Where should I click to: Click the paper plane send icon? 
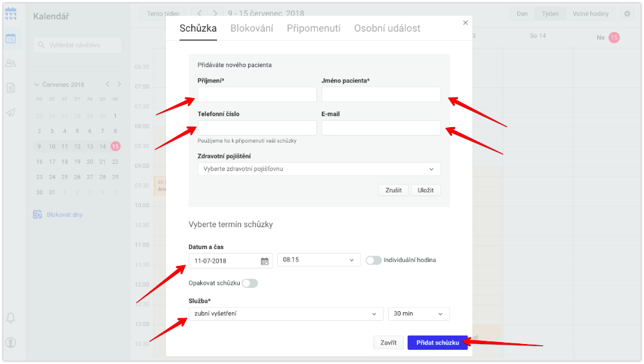pos(11,112)
